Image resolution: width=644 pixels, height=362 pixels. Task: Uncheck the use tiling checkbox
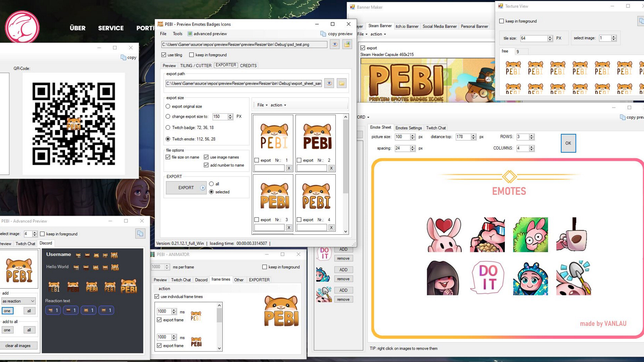tap(164, 55)
